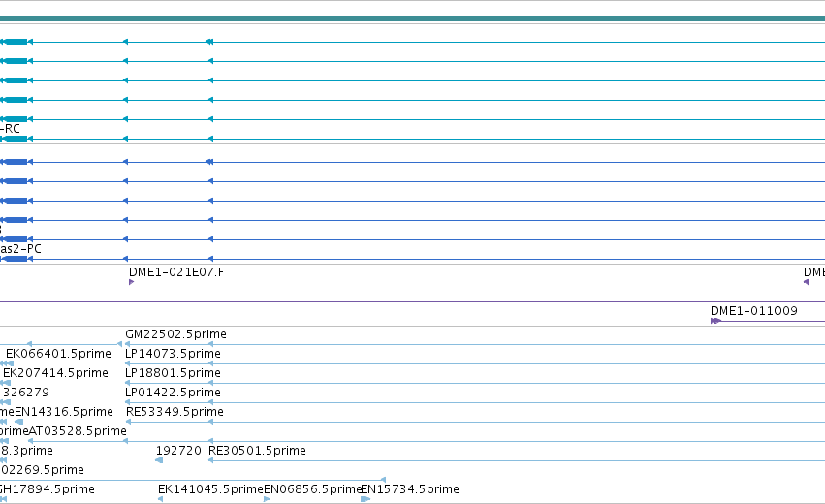This screenshot has width=825, height=504.
Task: Click the DME1-011009 label
Action: pos(753,311)
